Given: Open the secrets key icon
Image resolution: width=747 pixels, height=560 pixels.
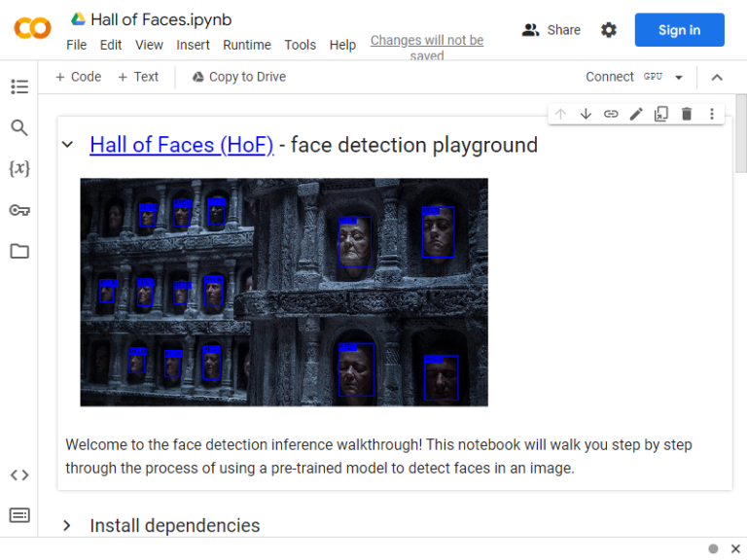Looking at the screenshot, I should pyautogui.click(x=19, y=210).
